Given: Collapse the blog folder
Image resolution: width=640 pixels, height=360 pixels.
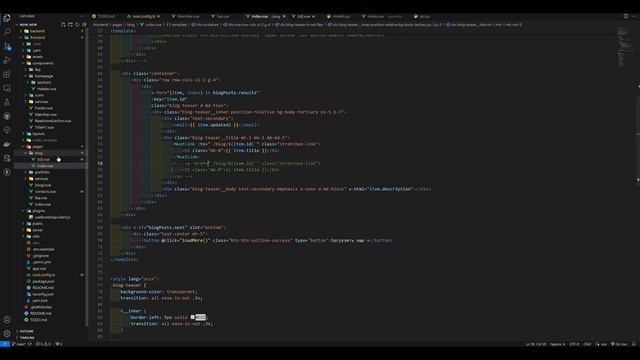Looking at the screenshot, I should coord(39,153).
